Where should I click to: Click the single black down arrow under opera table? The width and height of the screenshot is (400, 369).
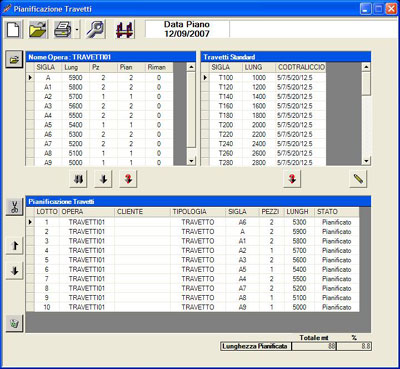pos(103,179)
